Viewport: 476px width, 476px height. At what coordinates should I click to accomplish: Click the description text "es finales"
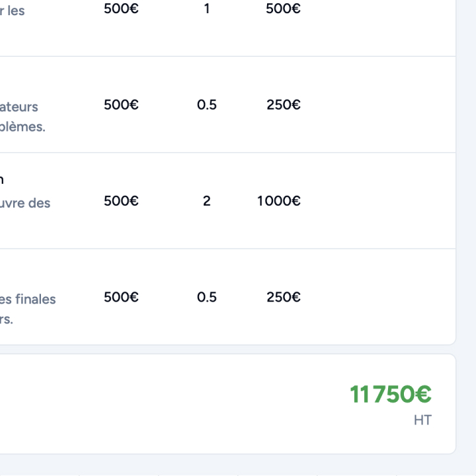[x=28, y=299]
